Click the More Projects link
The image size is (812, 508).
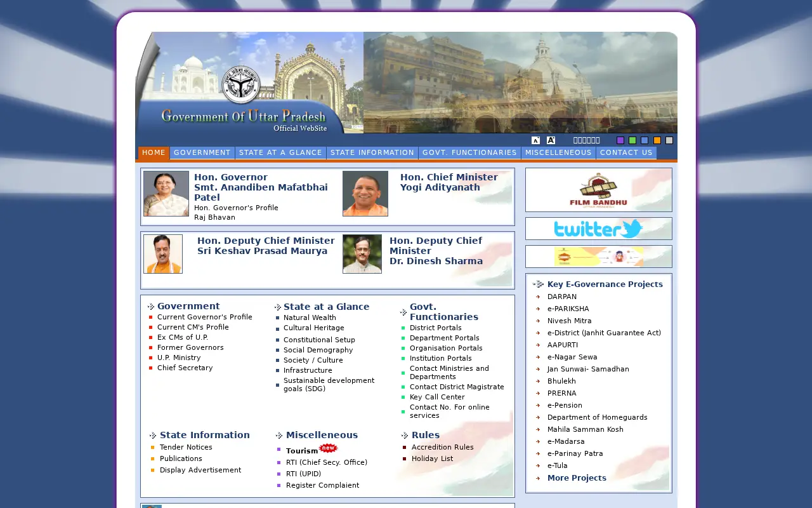577,478
